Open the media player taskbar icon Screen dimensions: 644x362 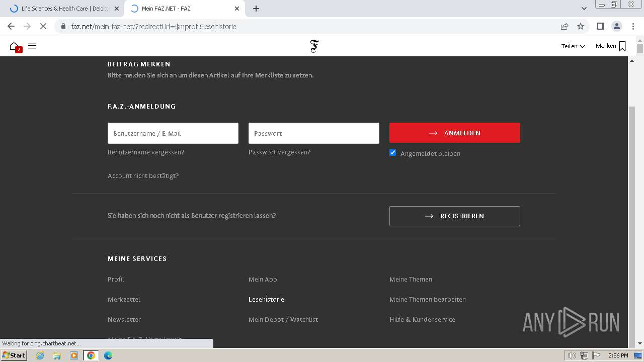point(74,355)
